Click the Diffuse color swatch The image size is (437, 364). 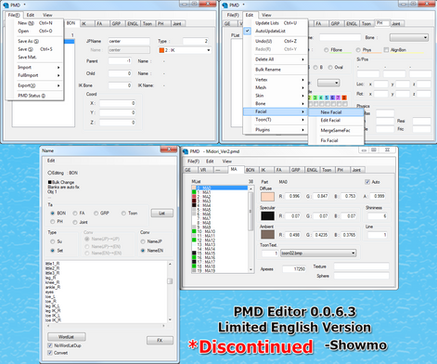pos(267,196)
